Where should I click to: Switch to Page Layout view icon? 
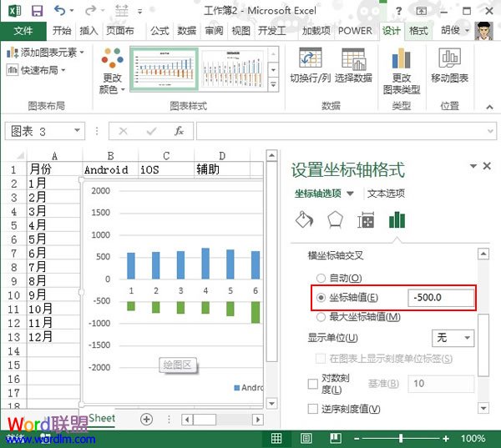306,439
